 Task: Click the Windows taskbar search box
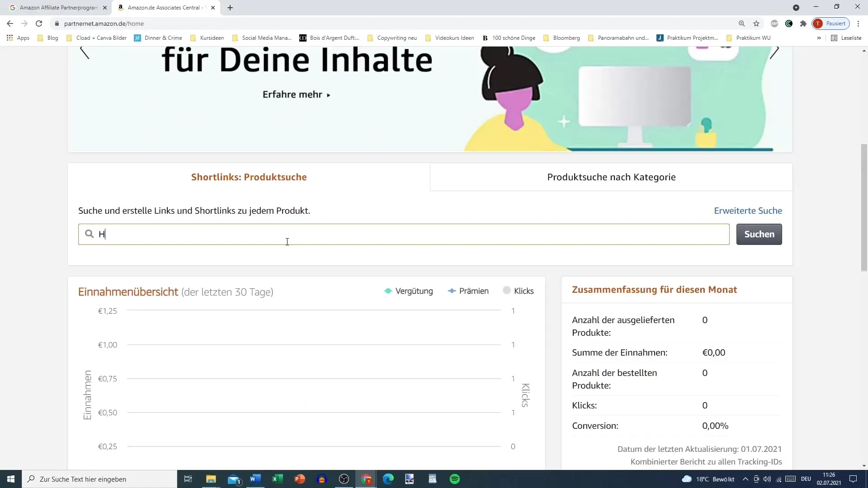coord(99,479)
